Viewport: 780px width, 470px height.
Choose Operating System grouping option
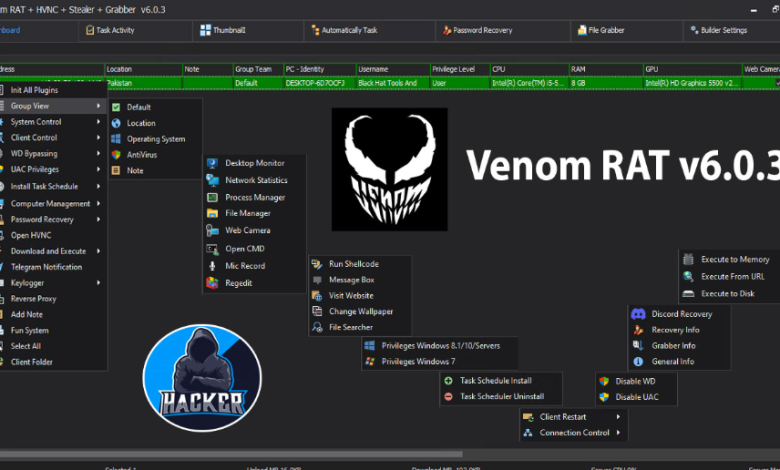pyautogui.click(x=155, y=139)
